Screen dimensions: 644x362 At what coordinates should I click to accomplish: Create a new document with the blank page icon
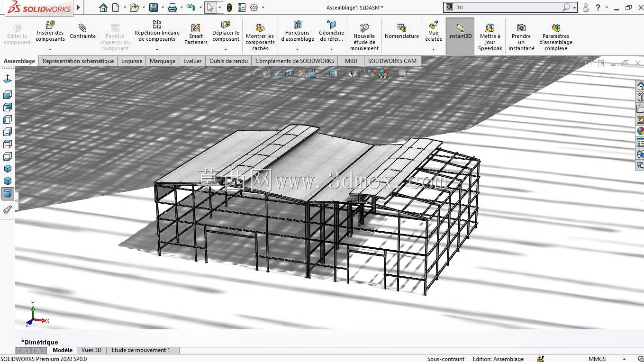[x=116, y=8]
